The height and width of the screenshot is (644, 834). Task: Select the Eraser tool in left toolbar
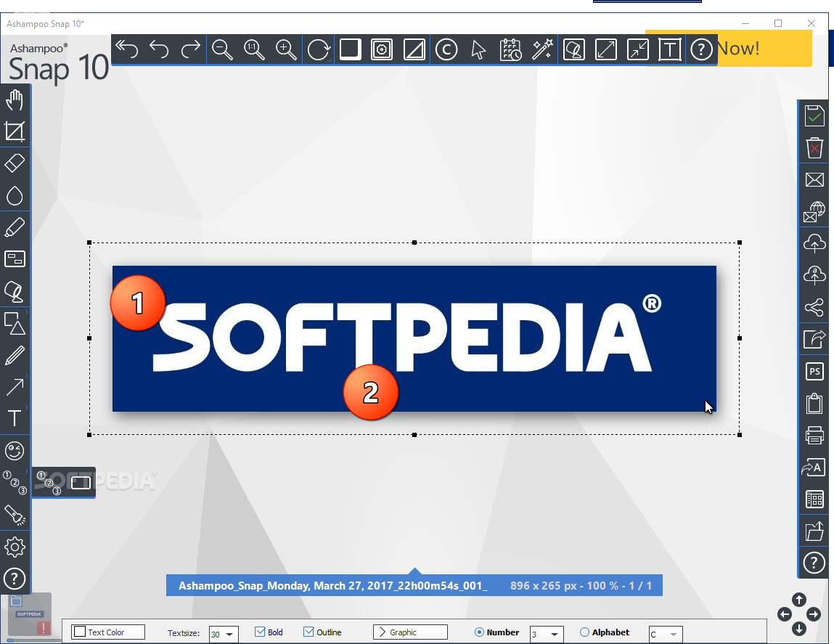point(15,163)
